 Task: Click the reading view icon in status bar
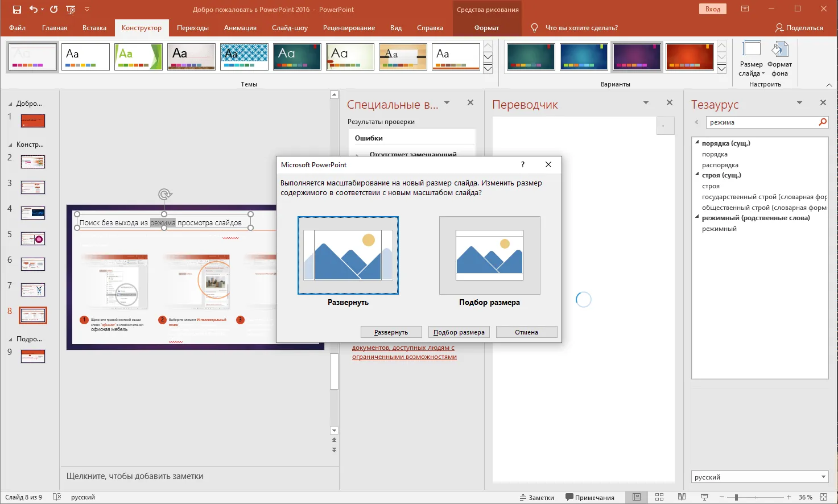682,497
